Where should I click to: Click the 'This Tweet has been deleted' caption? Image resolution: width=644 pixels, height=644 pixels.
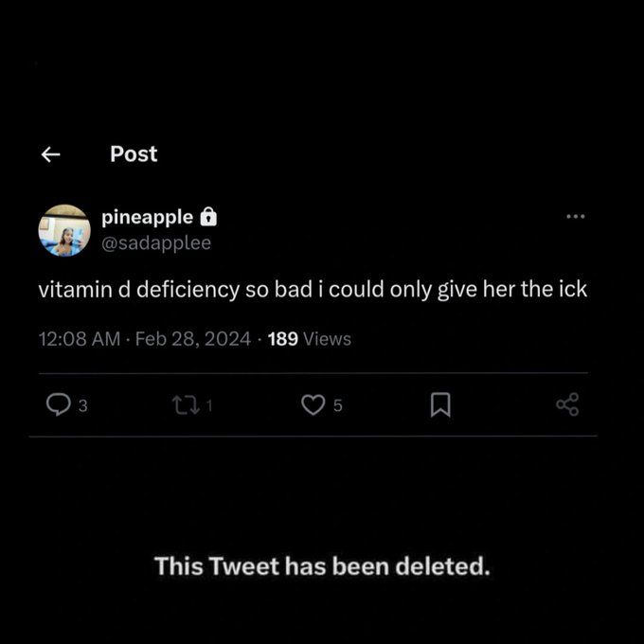(x=322, y=566)
